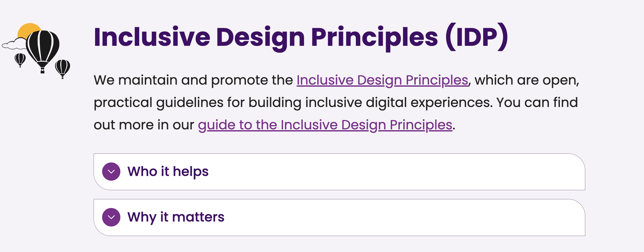Open the first "Inclusive Design Principles" link
Image resolution: width=644 pixels, height=252 pixels.
(382, 80)
